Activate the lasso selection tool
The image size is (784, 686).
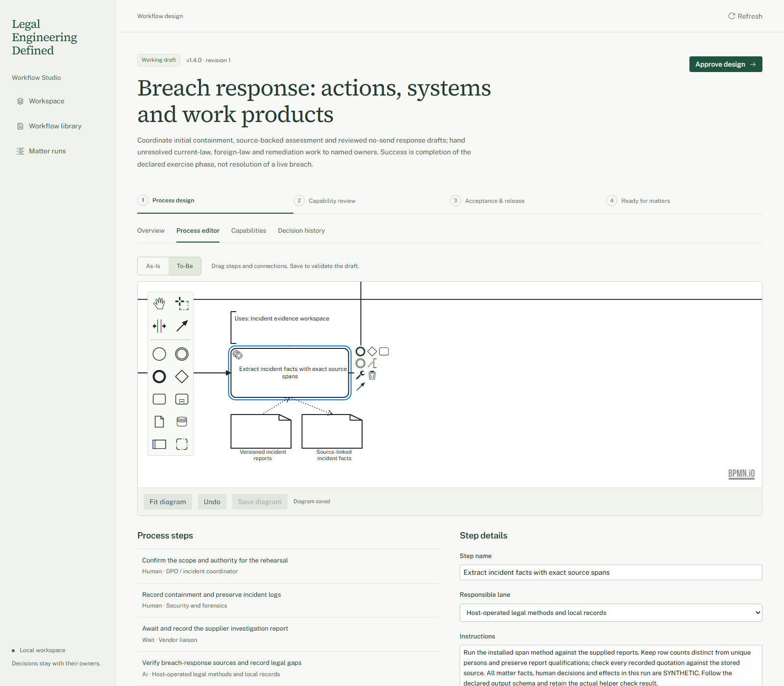coord(182,303)
